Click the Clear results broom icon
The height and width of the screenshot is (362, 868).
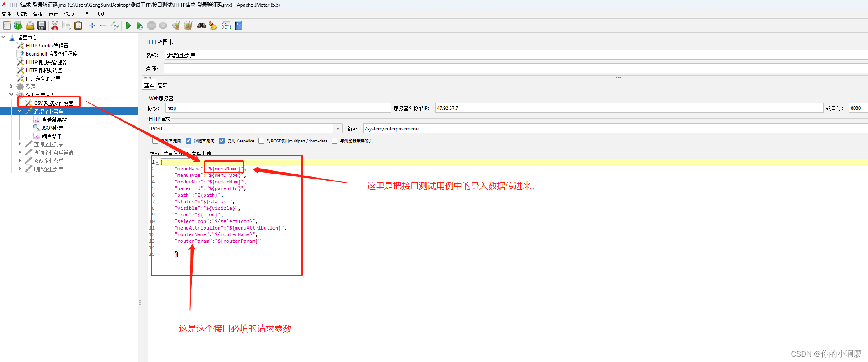tap(176, 26)
